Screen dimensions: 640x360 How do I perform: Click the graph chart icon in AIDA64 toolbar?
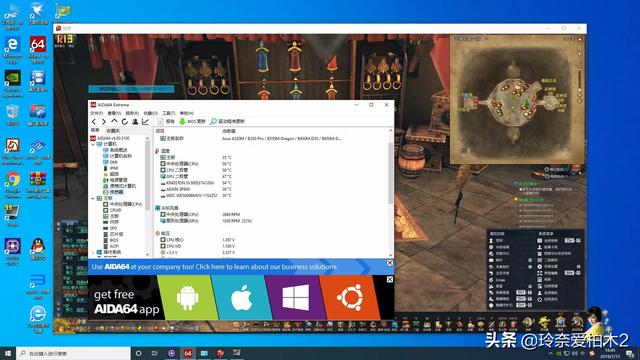click(145, 122)
